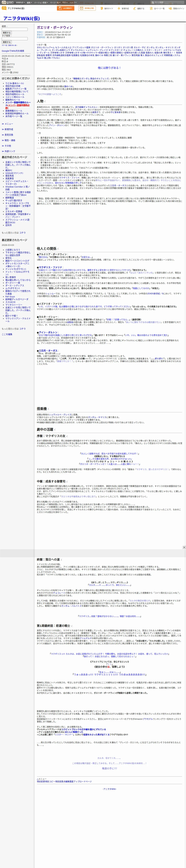Open 編集用プラグイン一覧 sidebar link
186x868 pixels.
click(16, 89)
